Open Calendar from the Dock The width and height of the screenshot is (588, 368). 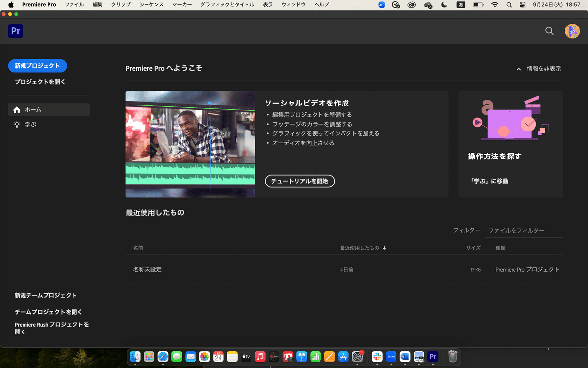tap(219, 357)
